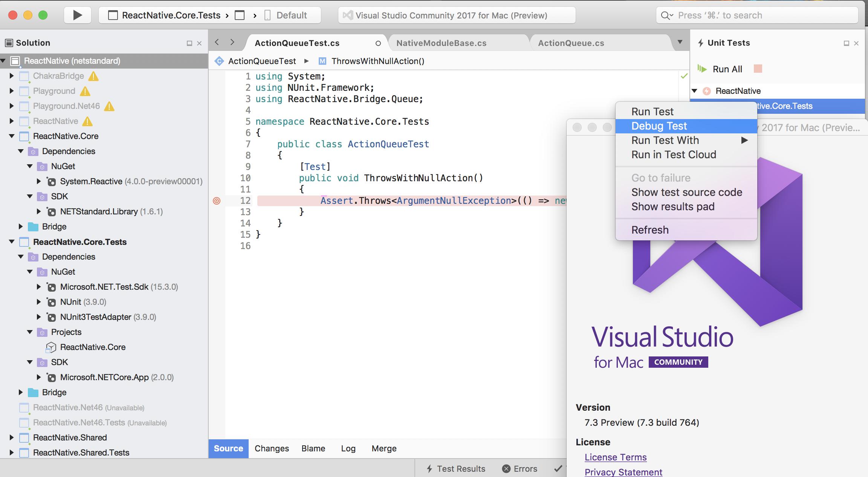Close the Unit Tests pad
Image resolution: width=868 pixels, height=477 pixels.
pos(856,43)
